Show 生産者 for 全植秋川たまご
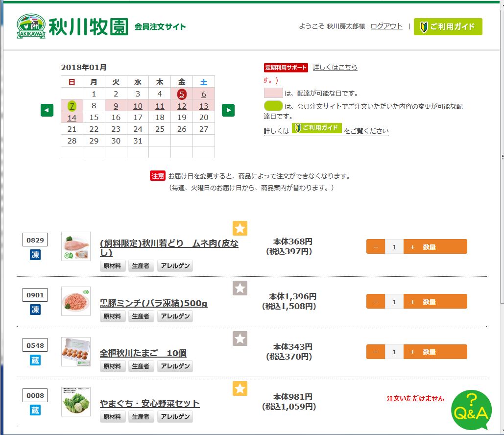The image size is (504, 435). click(x=141, y=366)
